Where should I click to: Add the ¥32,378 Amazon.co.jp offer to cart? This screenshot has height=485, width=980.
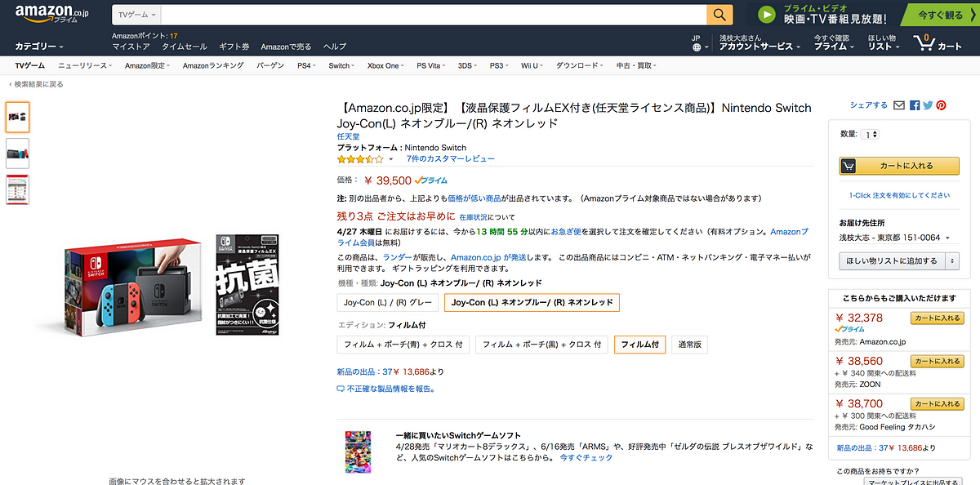click(937, 318)
